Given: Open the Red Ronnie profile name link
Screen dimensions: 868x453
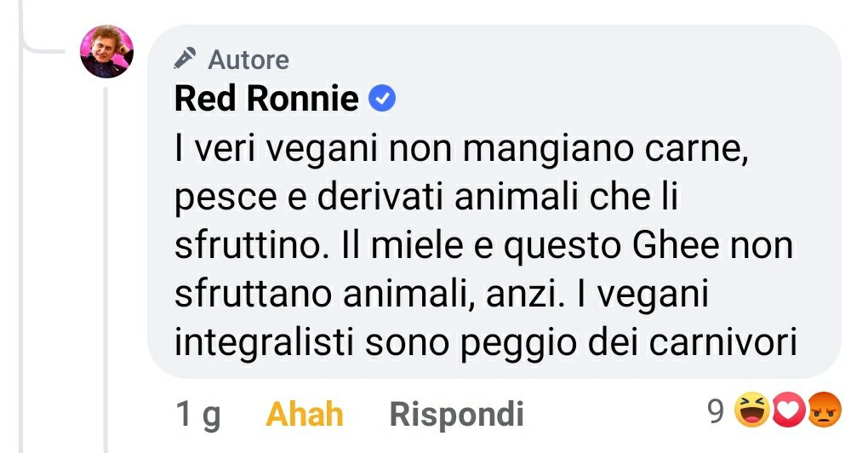Looking at the screenshot, I should 266,100.
